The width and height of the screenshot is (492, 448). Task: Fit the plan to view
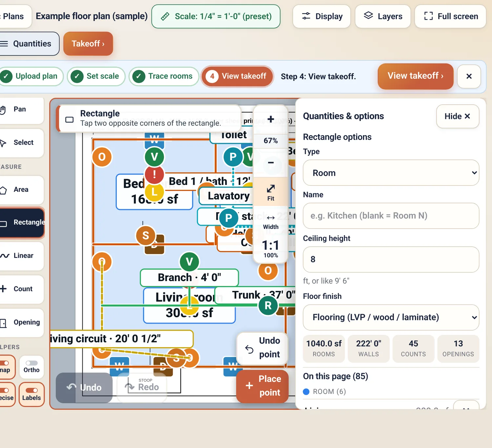coord(271,192)
